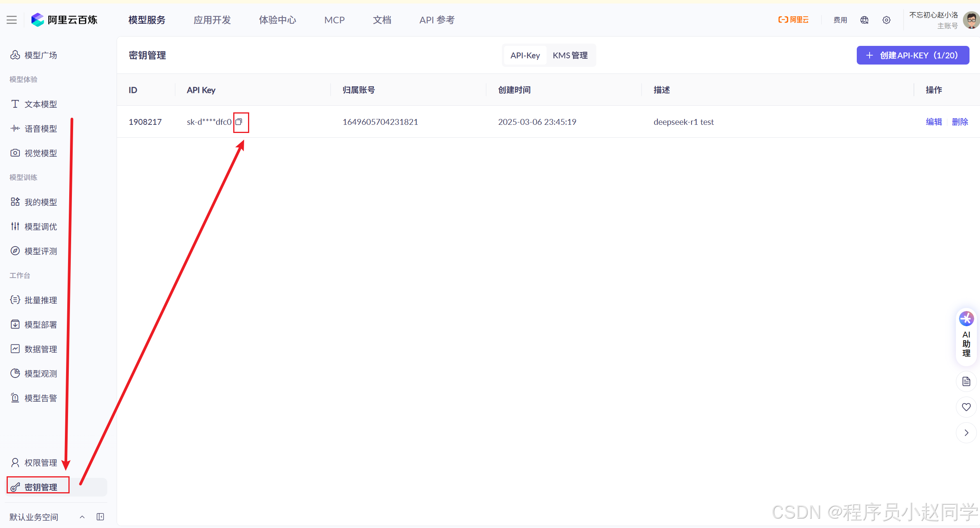Switch to KMS 管理 tab

(x=570, y=55)
